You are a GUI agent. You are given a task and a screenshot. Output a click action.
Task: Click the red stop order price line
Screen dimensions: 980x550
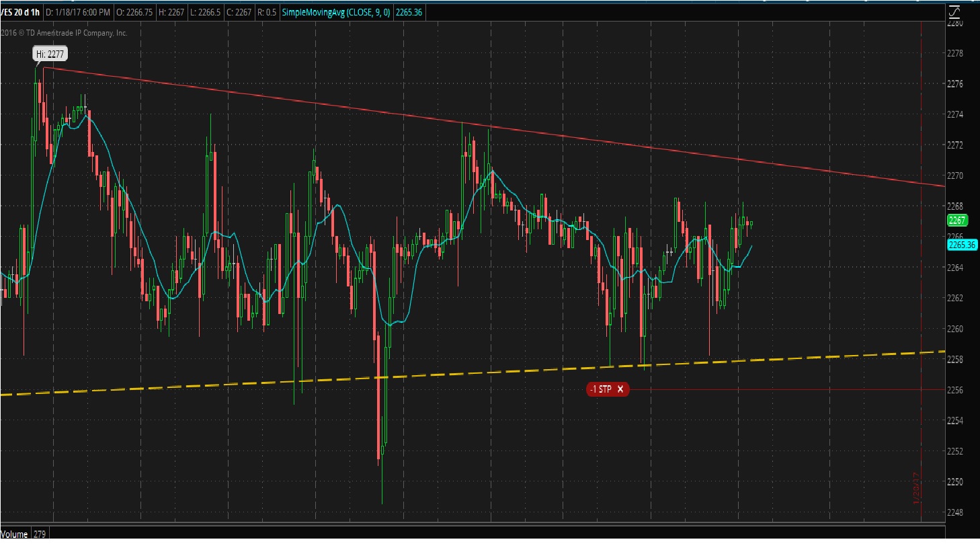tap(773, 389)
